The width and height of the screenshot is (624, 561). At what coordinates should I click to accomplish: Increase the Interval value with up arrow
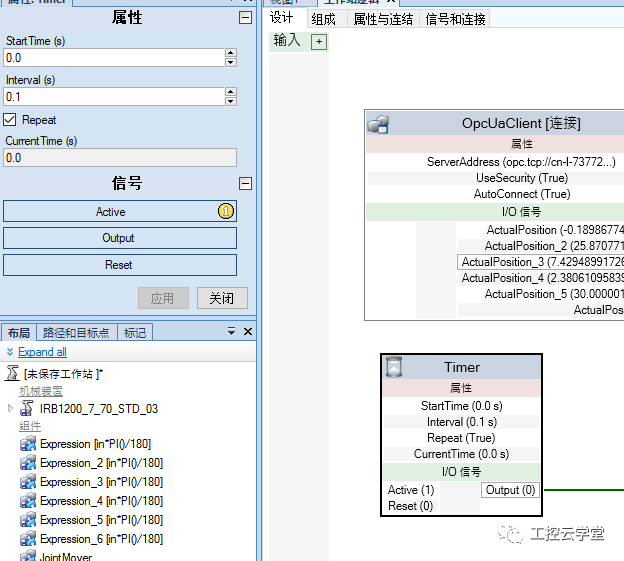click(230, 92)
